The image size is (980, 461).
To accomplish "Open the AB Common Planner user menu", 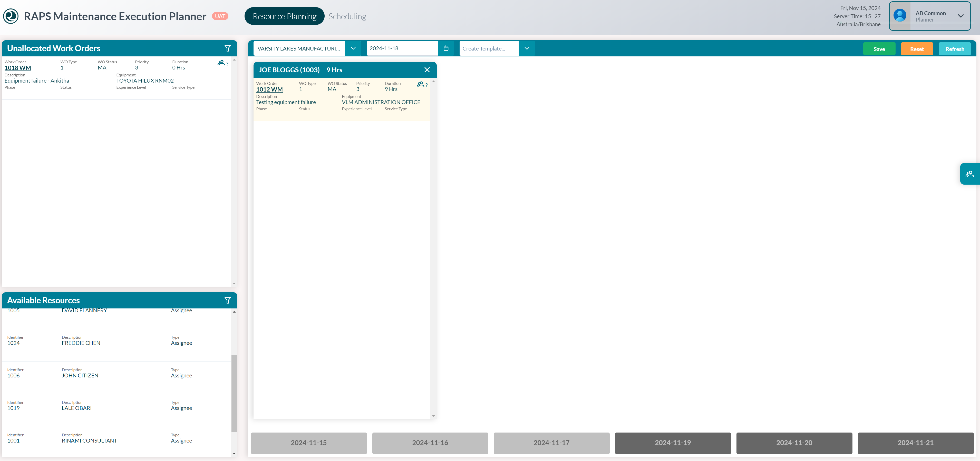I will pos(960,16).
